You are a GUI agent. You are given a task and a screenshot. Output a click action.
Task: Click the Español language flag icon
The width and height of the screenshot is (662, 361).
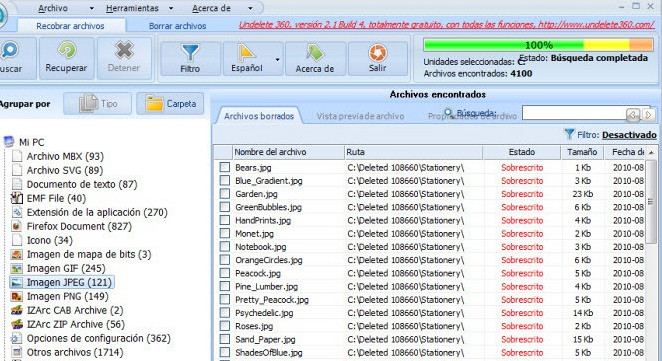(x=246, y=53)
